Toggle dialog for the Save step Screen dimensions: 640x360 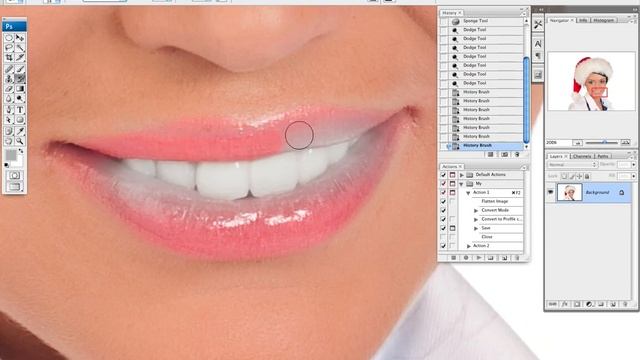[x=452, y=228]
